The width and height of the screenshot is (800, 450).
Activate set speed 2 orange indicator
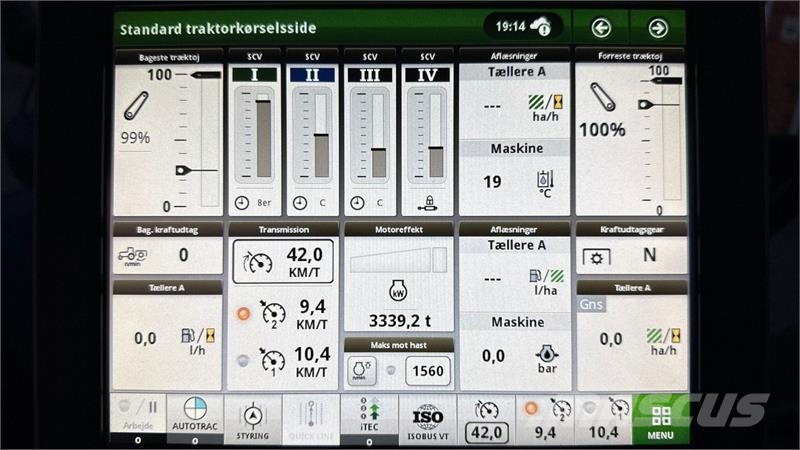pos(243,313)
